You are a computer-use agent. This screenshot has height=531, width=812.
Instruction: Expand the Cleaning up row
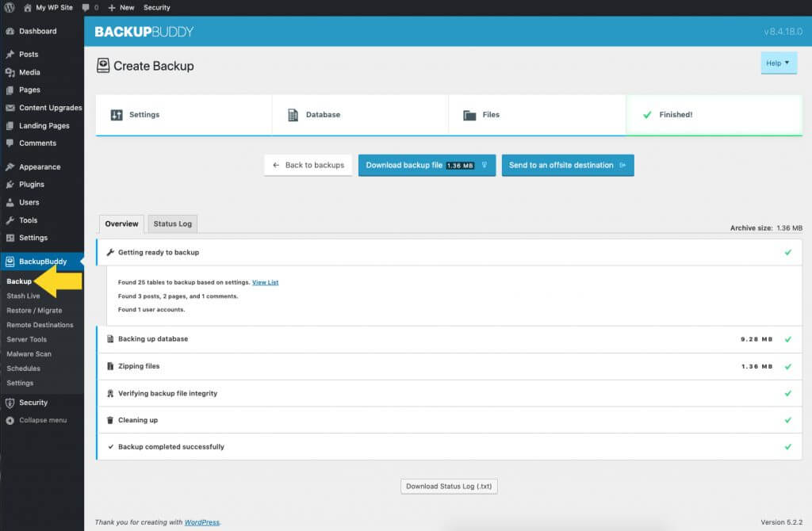pyautogui.click(x=449, y=420)
